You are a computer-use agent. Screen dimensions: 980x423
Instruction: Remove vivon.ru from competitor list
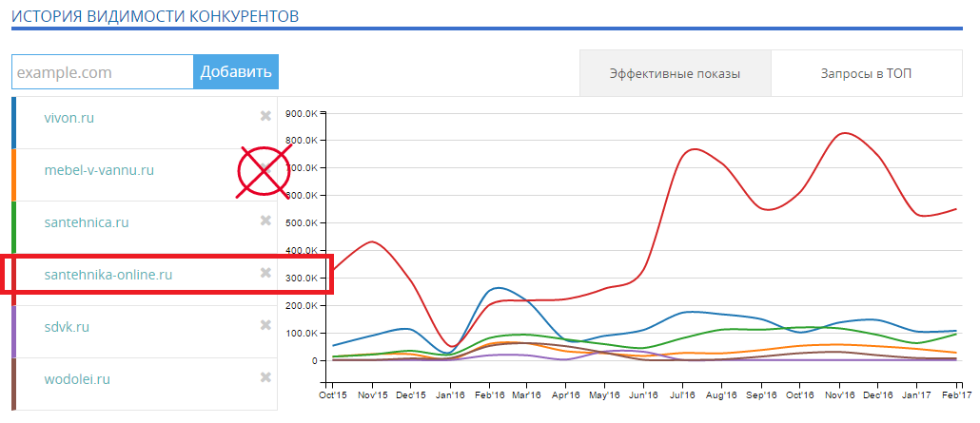point(265,116)
